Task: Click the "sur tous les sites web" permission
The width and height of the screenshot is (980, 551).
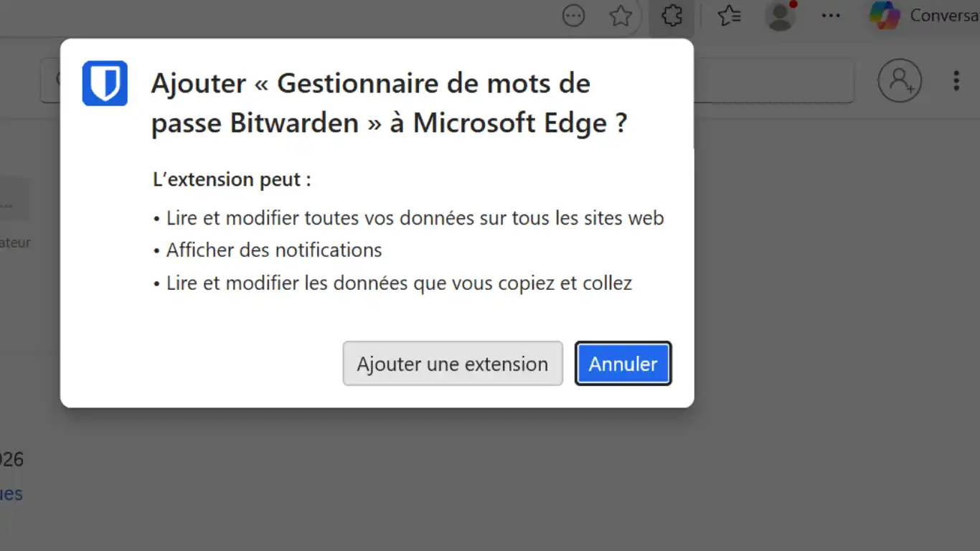Action: (415, 217)
